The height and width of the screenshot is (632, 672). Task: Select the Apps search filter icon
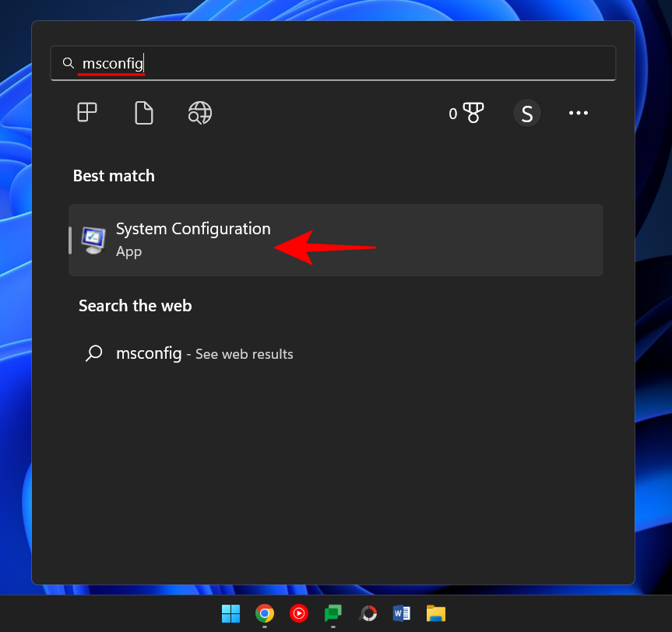(86, 113)
